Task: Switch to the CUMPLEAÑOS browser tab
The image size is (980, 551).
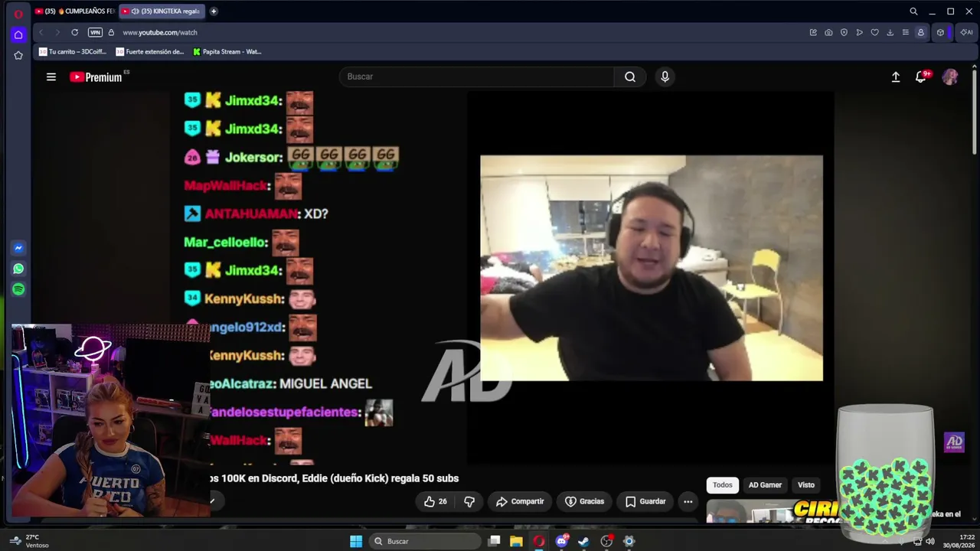Action: (74, 11)
